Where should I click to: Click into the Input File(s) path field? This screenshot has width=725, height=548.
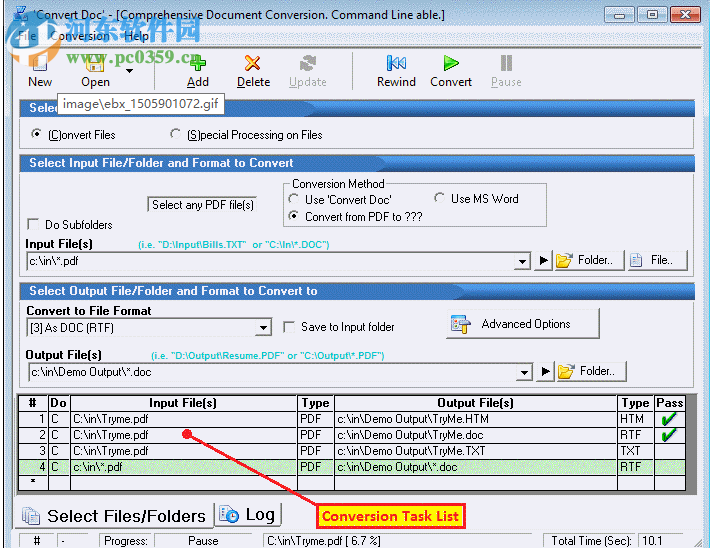click(x=270, y=261)
